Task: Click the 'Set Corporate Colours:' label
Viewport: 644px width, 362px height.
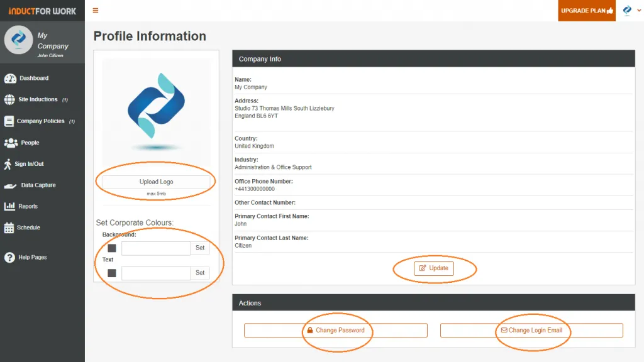Action: tap(135, 222)
